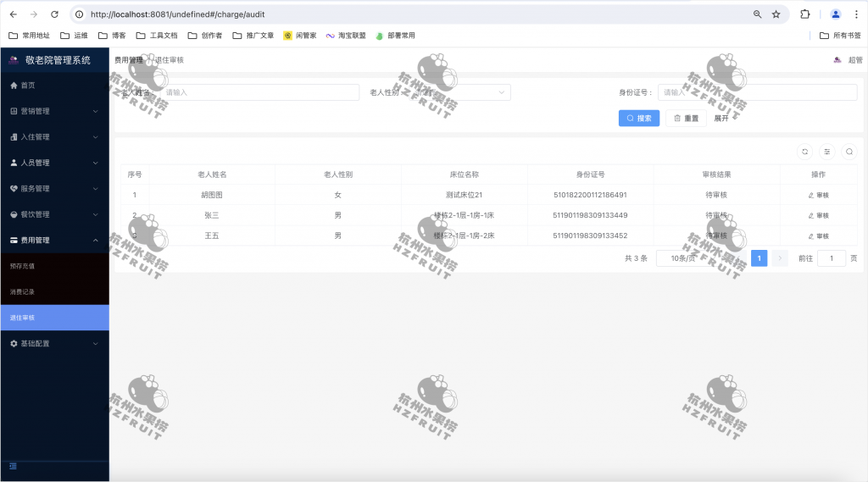Open the 消费记录 submenu item
Image resolution: width=868 pixels, height=482 pixels.
pyautogui.click(x=55, y=292)
